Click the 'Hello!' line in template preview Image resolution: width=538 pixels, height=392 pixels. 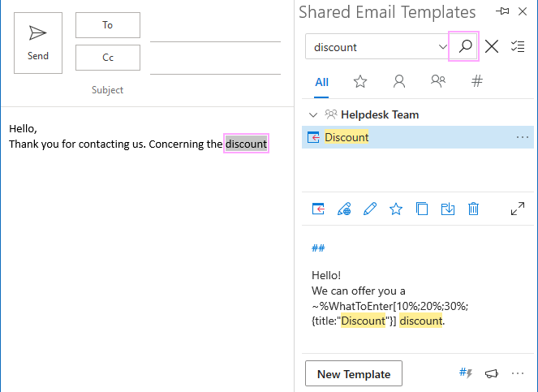pos(326,275)
